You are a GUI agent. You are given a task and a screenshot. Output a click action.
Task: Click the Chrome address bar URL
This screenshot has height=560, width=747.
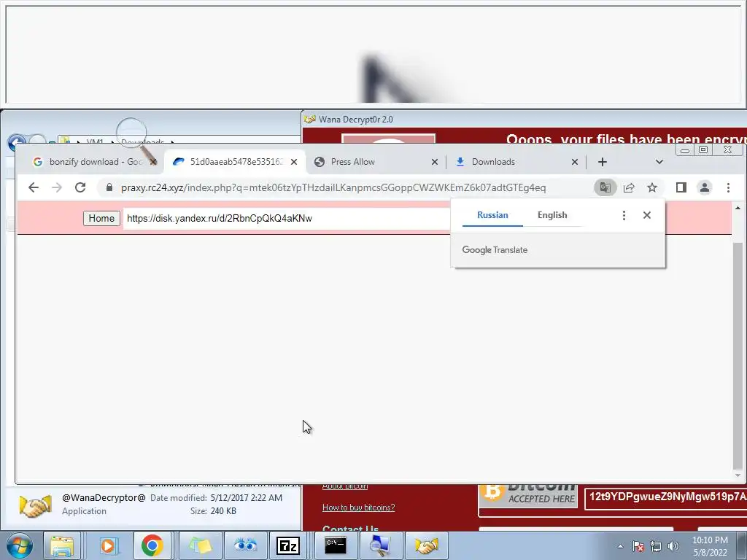pos(333,187)
